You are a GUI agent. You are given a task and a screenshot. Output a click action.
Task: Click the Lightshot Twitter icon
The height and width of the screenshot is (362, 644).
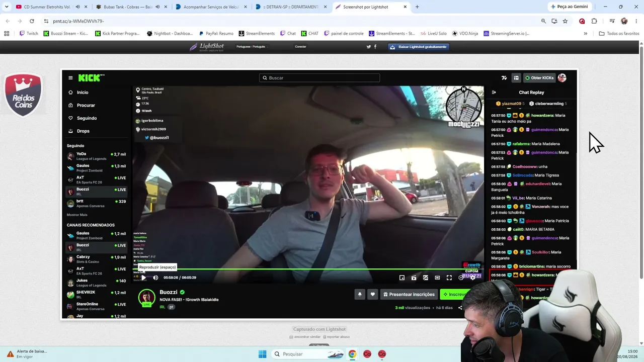(369, 47)
